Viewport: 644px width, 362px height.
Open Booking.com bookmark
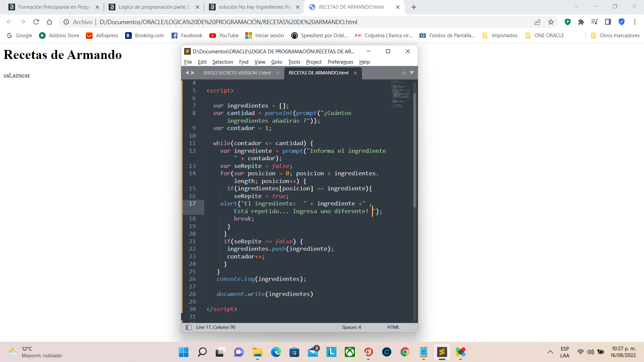click(x=145, y=36)
